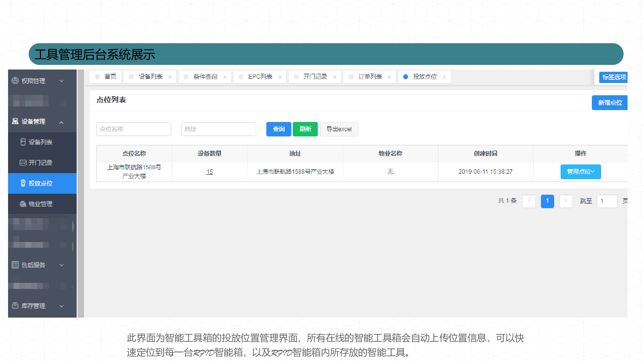Click the 权限管理 user icon
This screenshot has height=362, width=644.
tap(15, 81)
